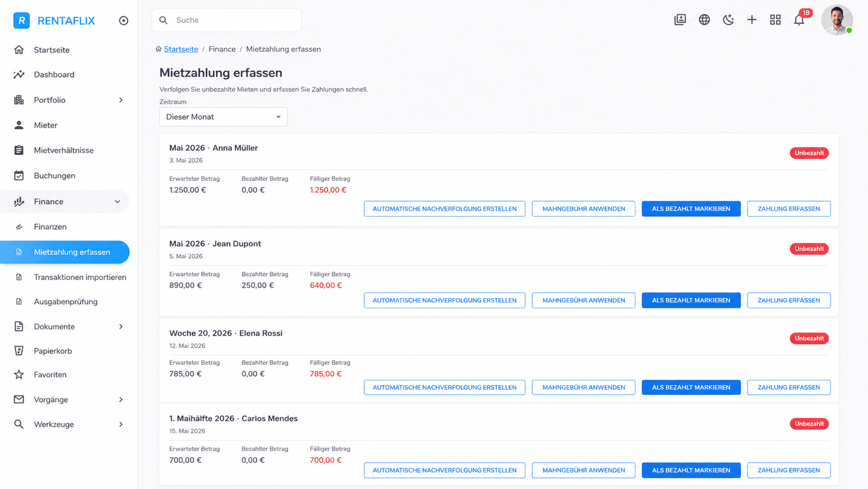Screen dimensions: 868x489
Task: Click the Finance chart icon in sidebar
Action: (x=19, y=202)
